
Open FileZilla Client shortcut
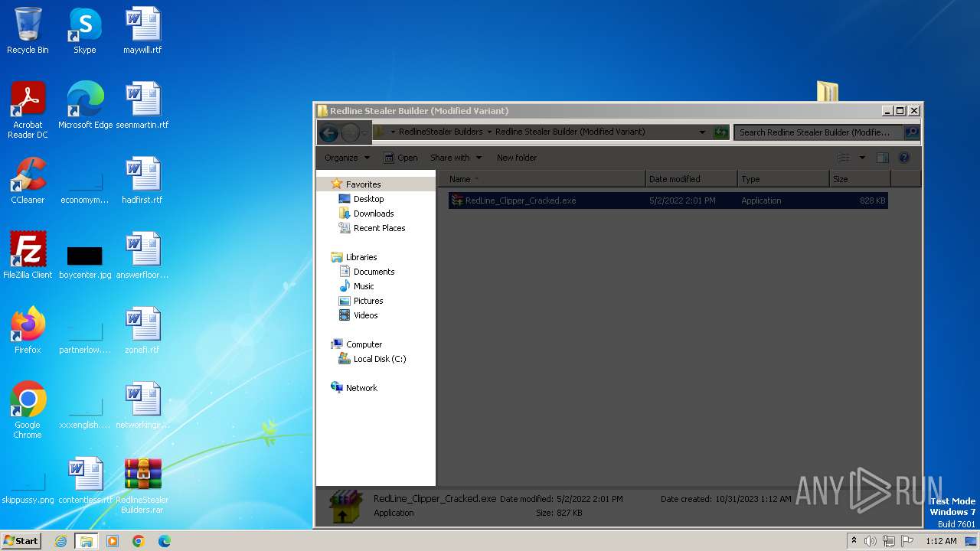tap(28, 256)
